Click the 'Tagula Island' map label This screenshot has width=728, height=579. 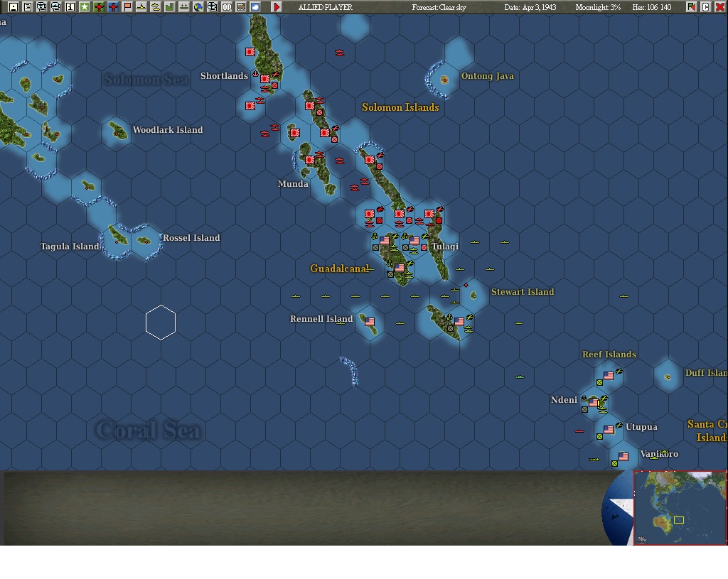[x=70, y=247]
